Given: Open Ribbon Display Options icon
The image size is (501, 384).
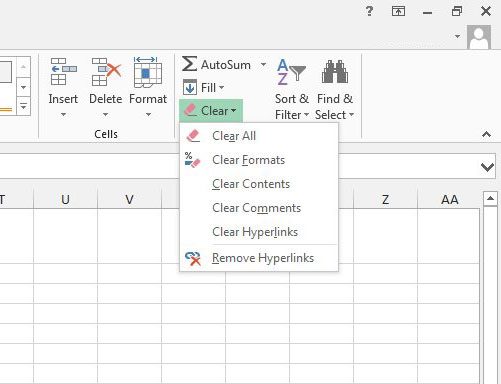Looking at the screenshot, I should tap(398, 11).
